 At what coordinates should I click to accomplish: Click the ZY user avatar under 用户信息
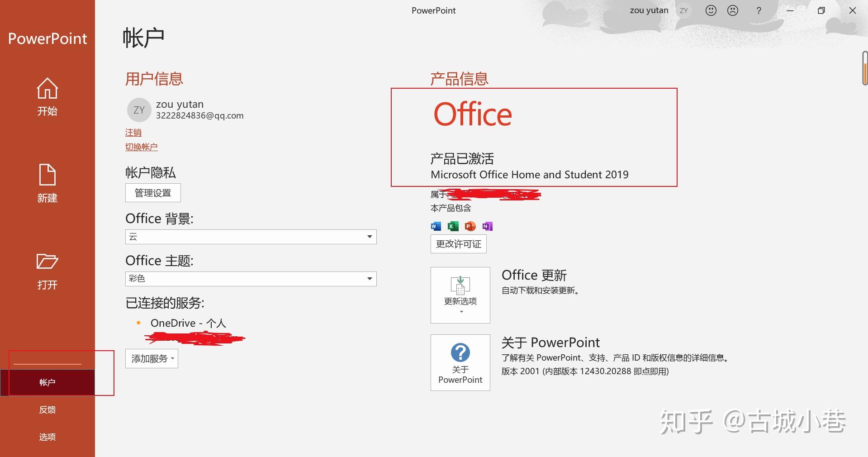(x=139, y=110)
